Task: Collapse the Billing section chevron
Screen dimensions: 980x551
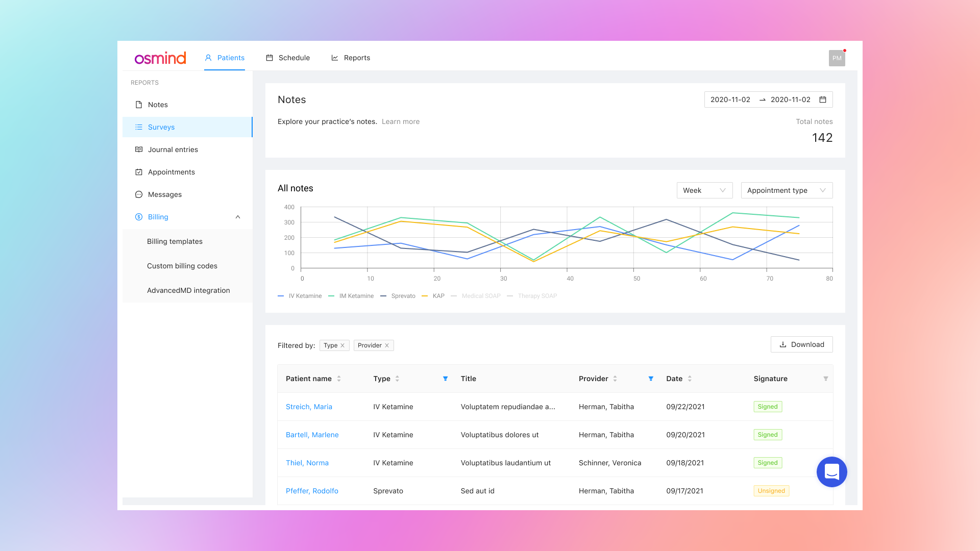Action: pyautogui.click(x=238, y=217)
